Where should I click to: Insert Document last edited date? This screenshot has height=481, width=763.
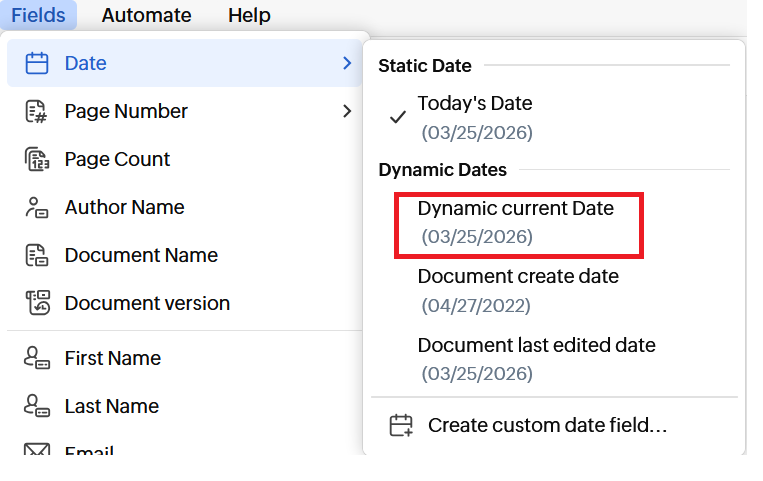[536, 358]
